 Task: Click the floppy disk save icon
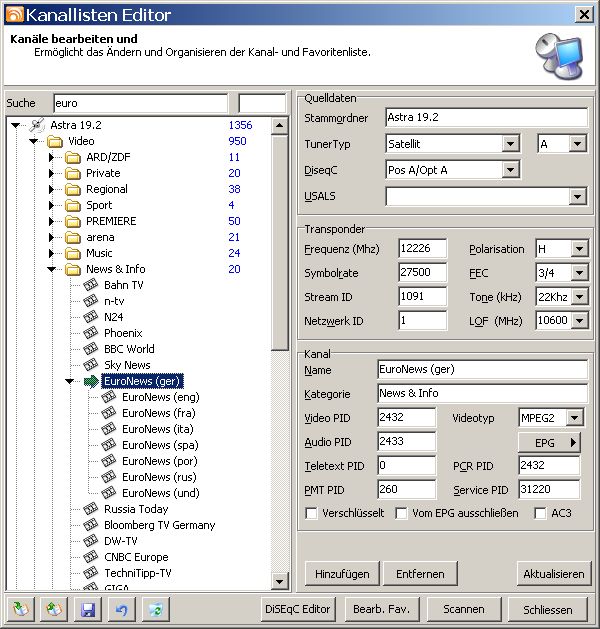[x=88, y=609]
